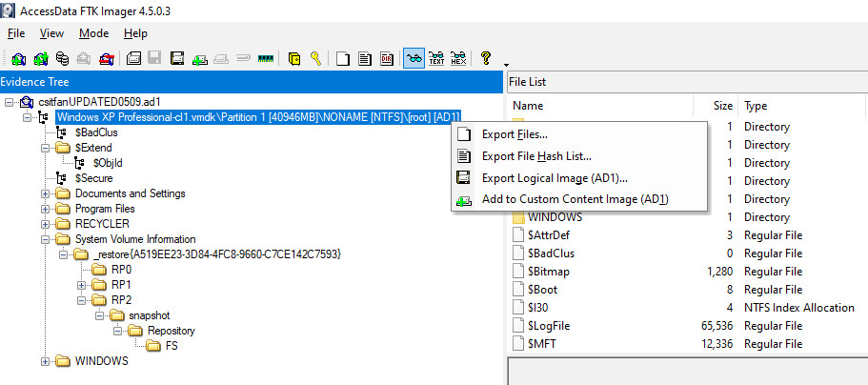Click the Export Directory Listing DIR icon

[387, 58]
